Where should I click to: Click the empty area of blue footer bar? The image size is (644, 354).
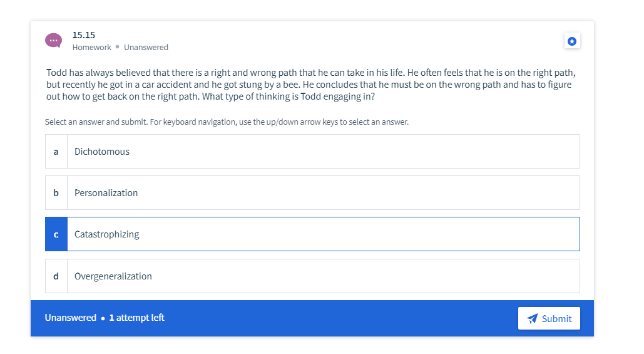(x=344, y=318)
